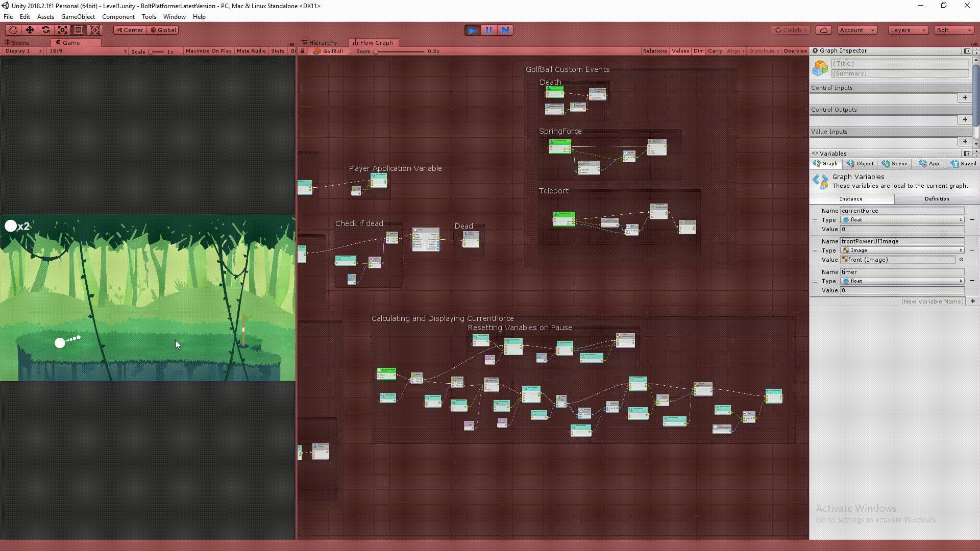Select the Scale tool icon

62,30
